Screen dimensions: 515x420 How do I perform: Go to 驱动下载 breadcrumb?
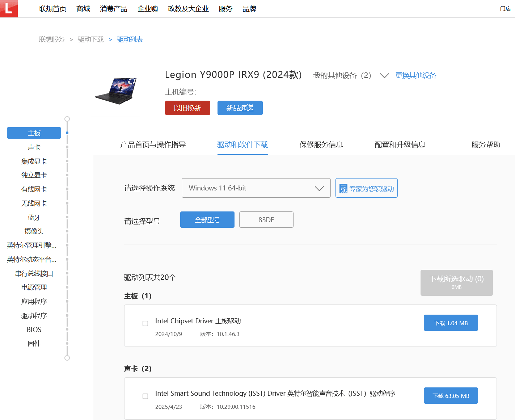tap(91, 39)
